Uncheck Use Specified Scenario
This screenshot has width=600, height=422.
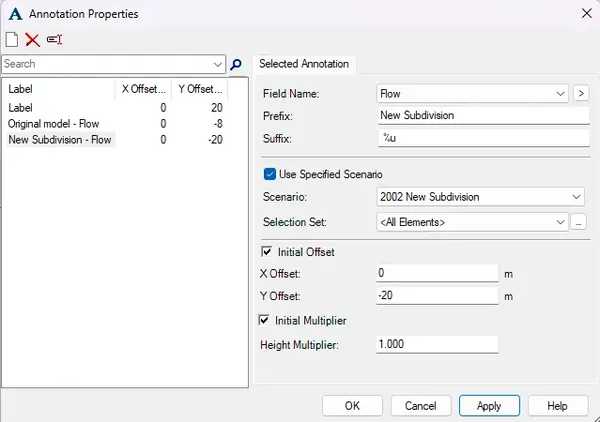point(270,174)
